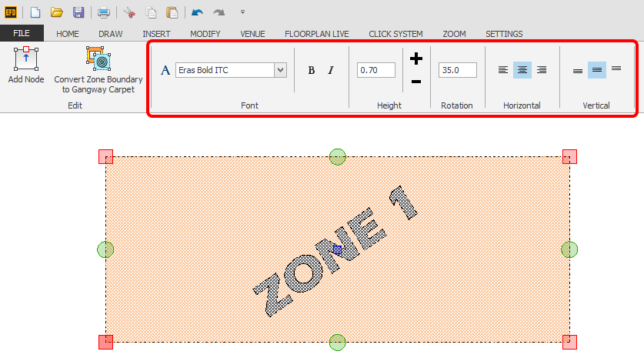Open a file with the folder icon

tap(57, 12)
